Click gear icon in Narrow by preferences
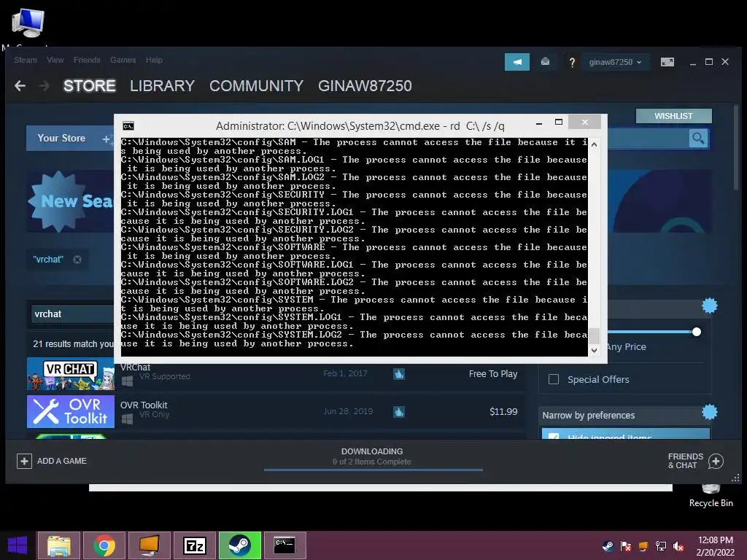This screenshot has width=747, height=560. (709, 412)
